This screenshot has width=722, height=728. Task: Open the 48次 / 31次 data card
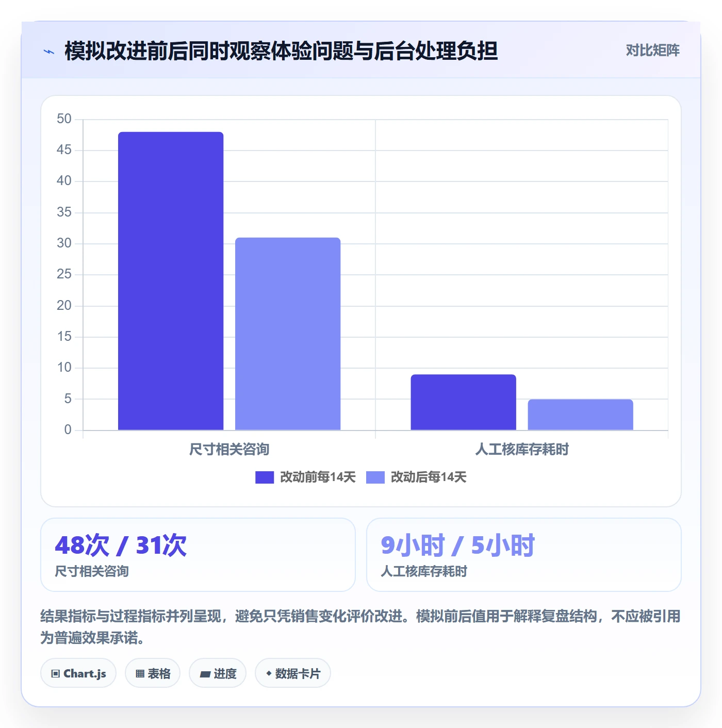(198, 555)
